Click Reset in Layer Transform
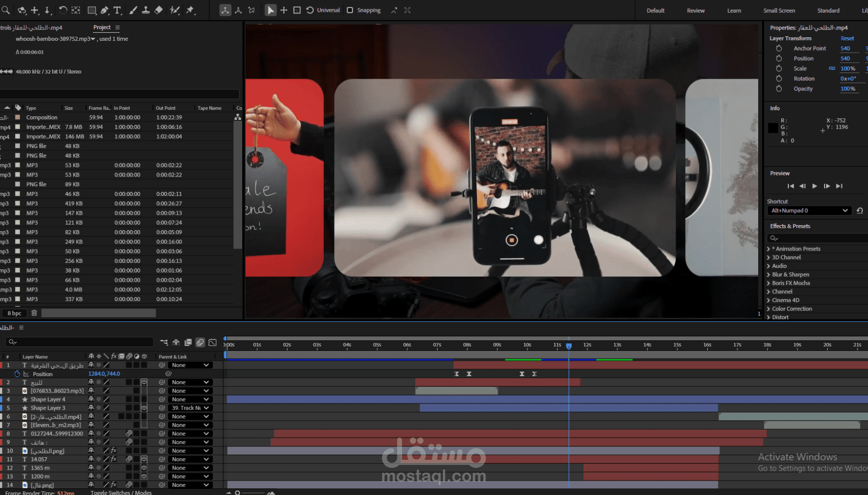The height and width of the screenshot is (495, 868). (848, 39)
